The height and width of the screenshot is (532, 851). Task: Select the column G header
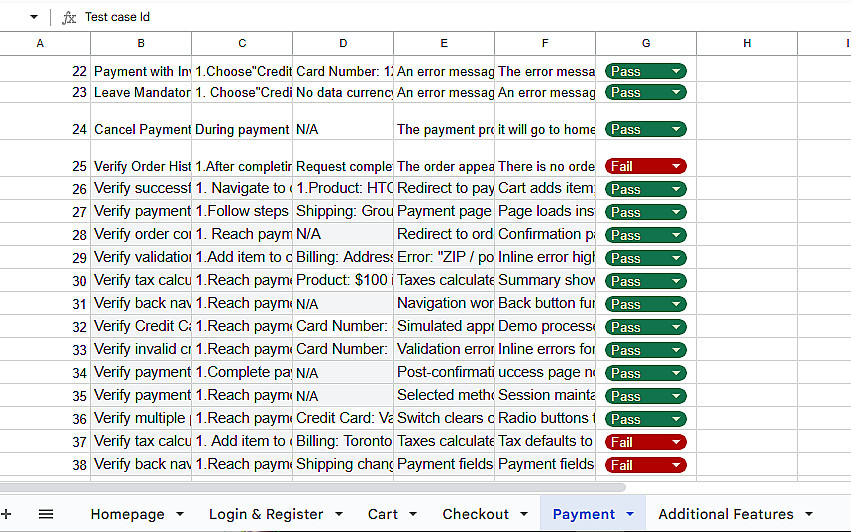[646, 43]
